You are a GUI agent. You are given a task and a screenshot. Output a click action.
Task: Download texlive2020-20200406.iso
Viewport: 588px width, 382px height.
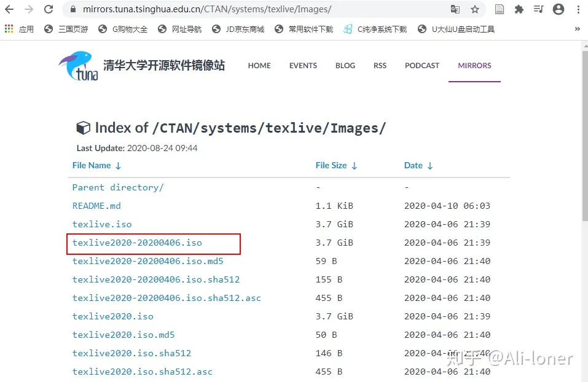click(137, 243)
